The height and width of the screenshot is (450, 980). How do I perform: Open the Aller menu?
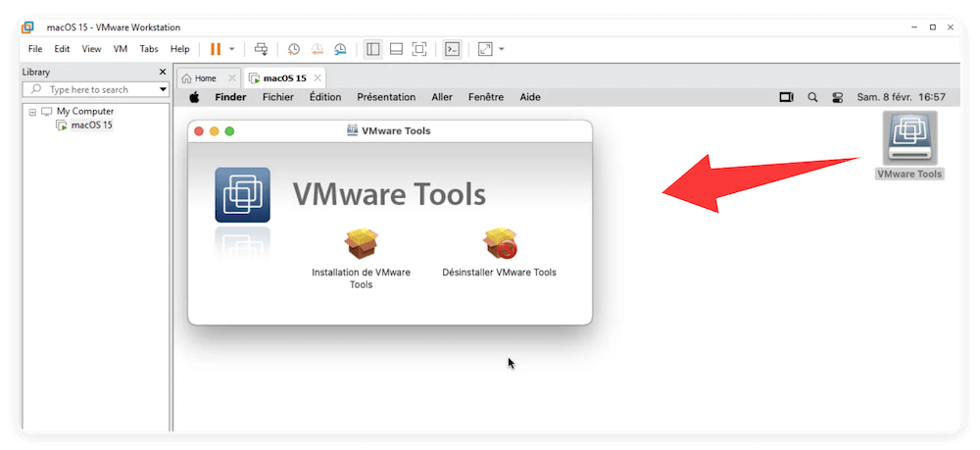pos(442,97)
